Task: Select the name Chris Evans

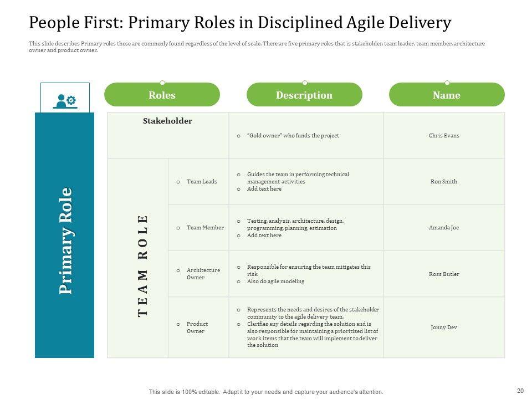Action: 444,135
